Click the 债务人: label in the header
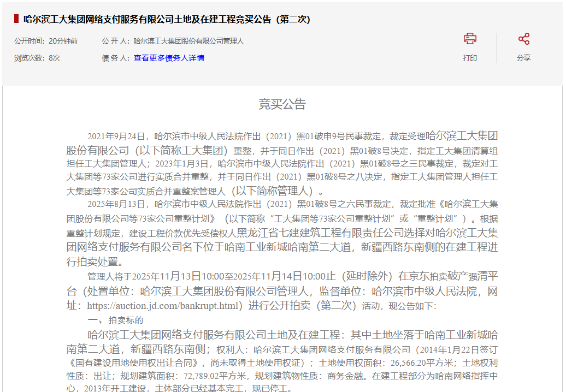Screen dimensions: 566x392 tap(116, 58)
